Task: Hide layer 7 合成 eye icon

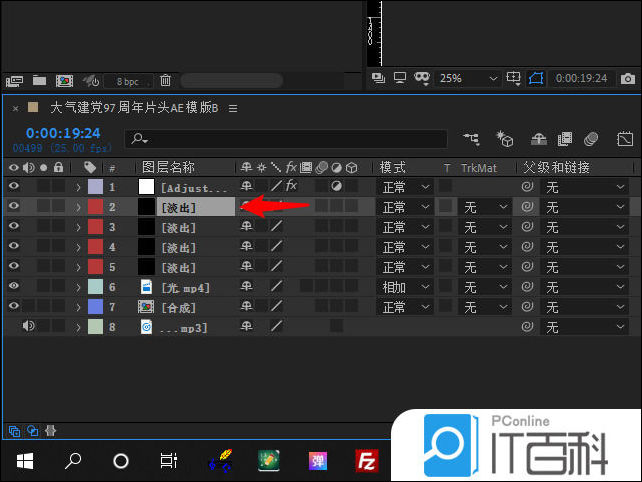Action: 14,306
